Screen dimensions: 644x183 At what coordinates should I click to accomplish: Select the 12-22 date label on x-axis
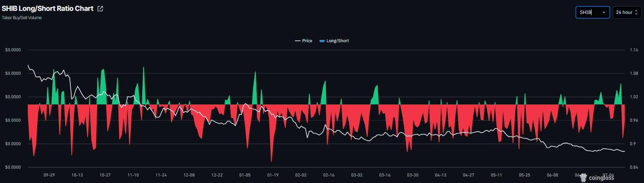(x=217, y=175)
